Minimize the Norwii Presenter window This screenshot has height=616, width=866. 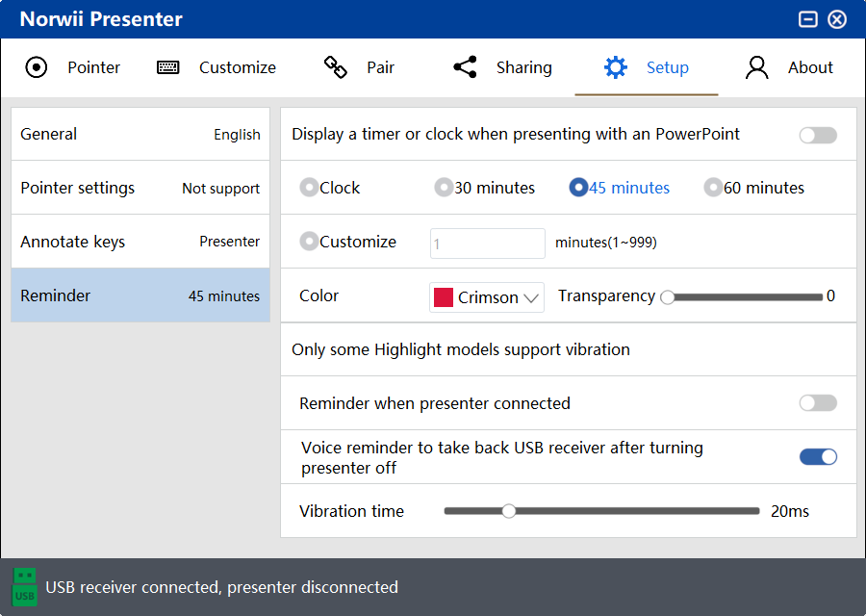click(808, 19)
